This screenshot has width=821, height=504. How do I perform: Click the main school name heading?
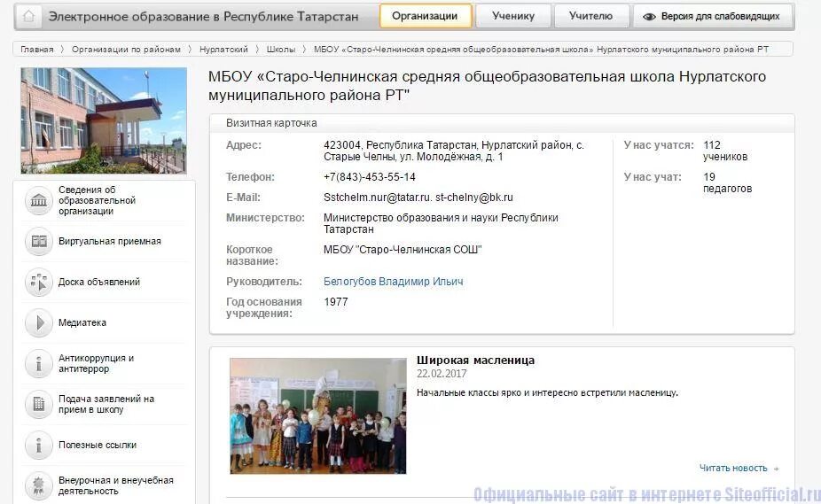point(487,86)
